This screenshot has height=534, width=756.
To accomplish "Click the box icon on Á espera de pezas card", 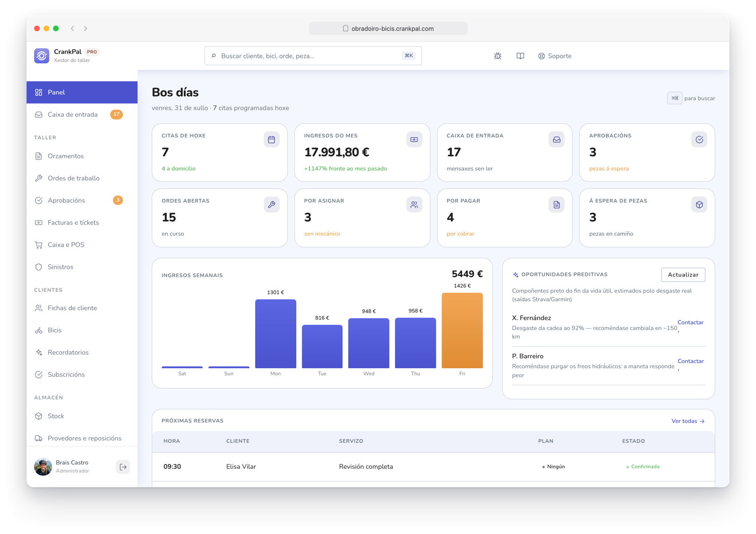I will click(699, 205).
